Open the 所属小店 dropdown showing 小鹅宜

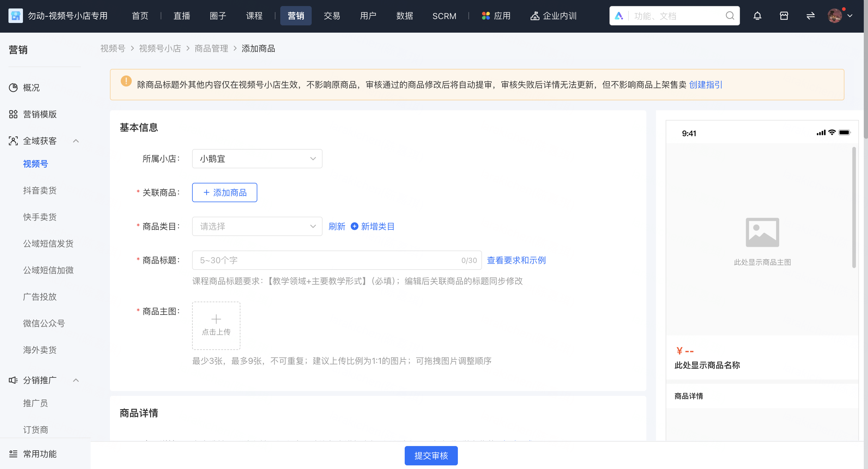[257, 158]
